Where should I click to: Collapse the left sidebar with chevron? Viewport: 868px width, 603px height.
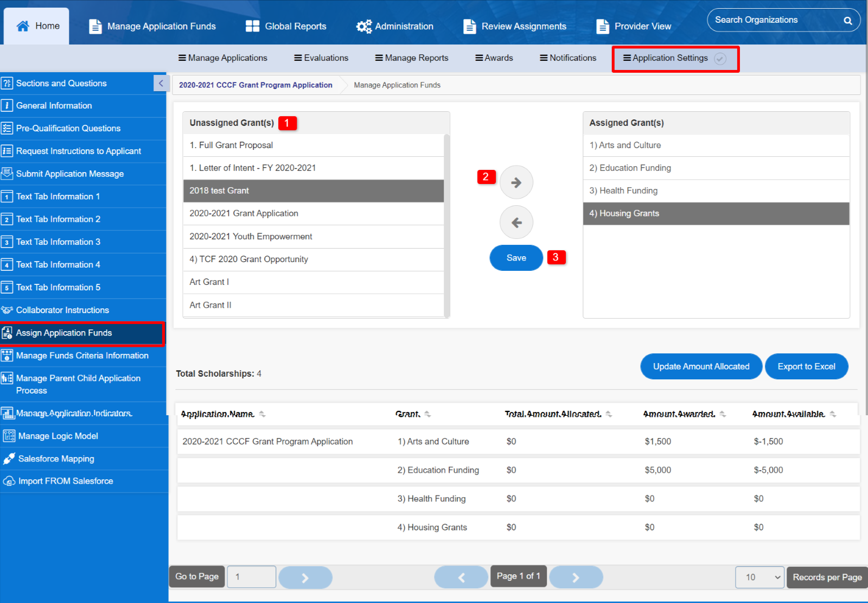pos(161,84)
